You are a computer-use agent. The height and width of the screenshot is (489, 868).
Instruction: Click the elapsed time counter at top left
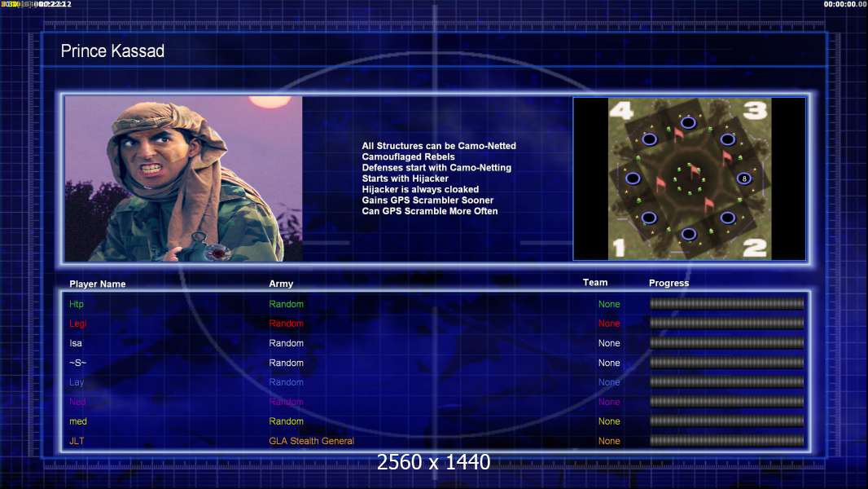pyautogui.click(x=37, y=4)
